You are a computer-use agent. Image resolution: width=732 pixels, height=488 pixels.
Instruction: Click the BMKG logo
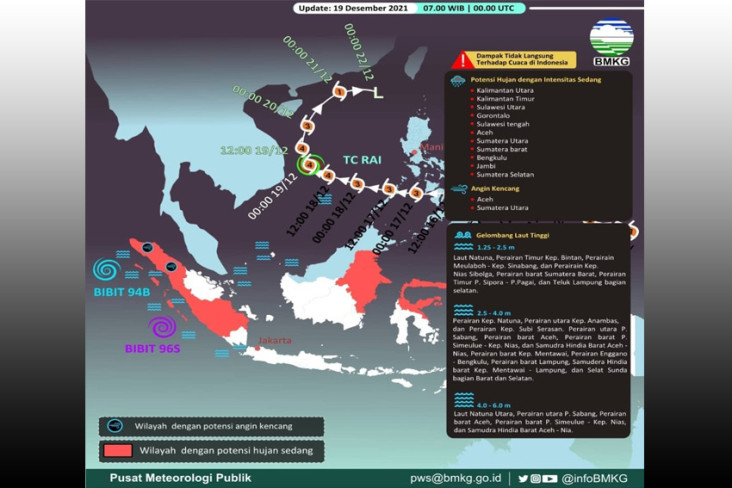click(612, 42)
